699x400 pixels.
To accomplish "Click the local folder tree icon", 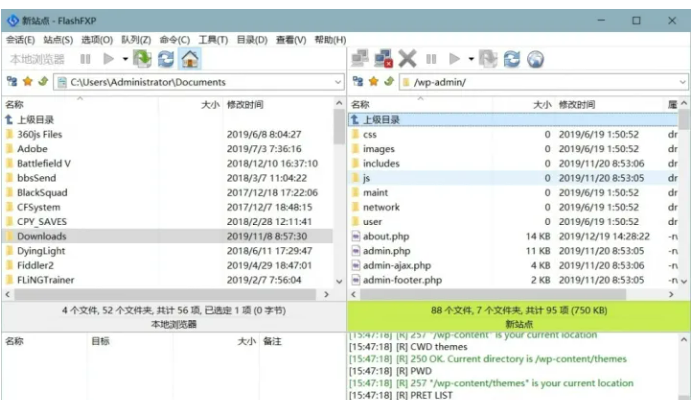I will [12, 82].
